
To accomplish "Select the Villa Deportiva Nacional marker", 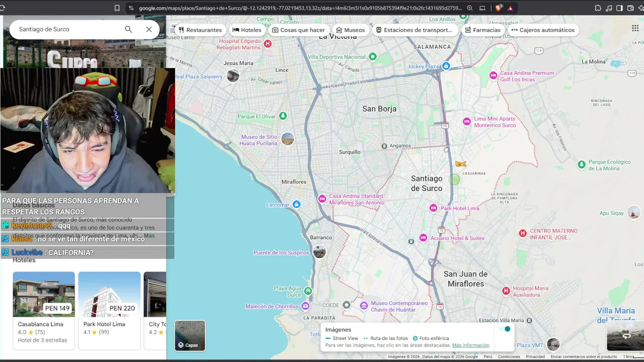I will [373, 57].
